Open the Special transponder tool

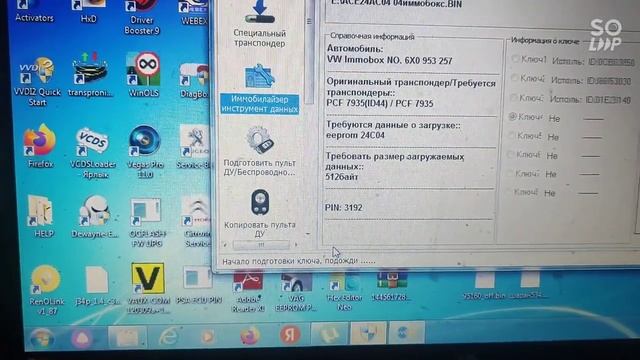pyautogui.click(x=260, y=23)
